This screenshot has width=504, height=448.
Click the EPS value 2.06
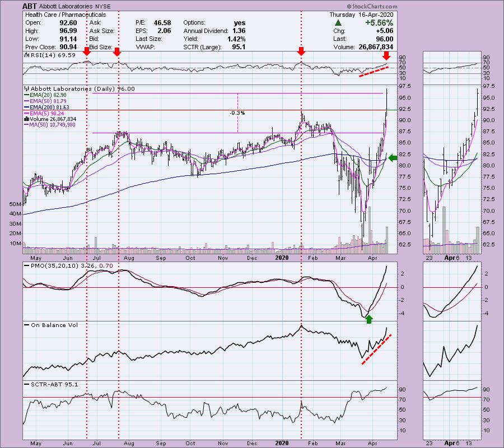[x=165, y=31]
